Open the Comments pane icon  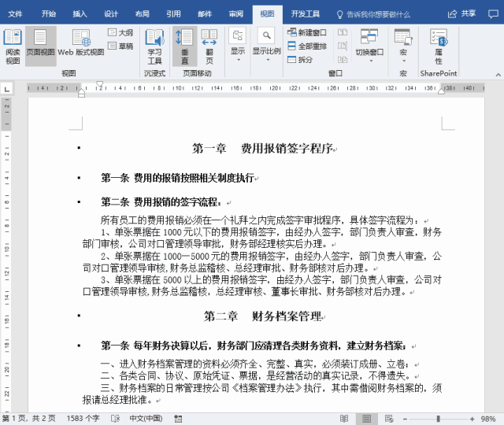click(493, 14)
